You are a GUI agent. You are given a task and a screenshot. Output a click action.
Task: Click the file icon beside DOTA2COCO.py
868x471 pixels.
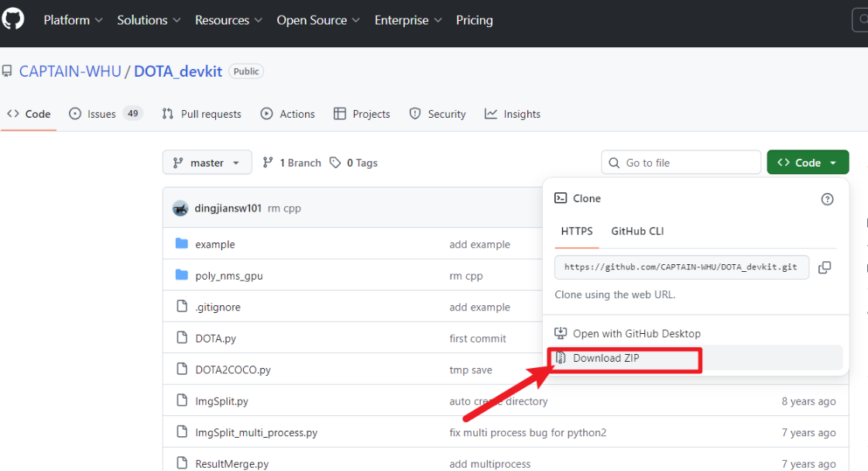click(x=182, y=369)
